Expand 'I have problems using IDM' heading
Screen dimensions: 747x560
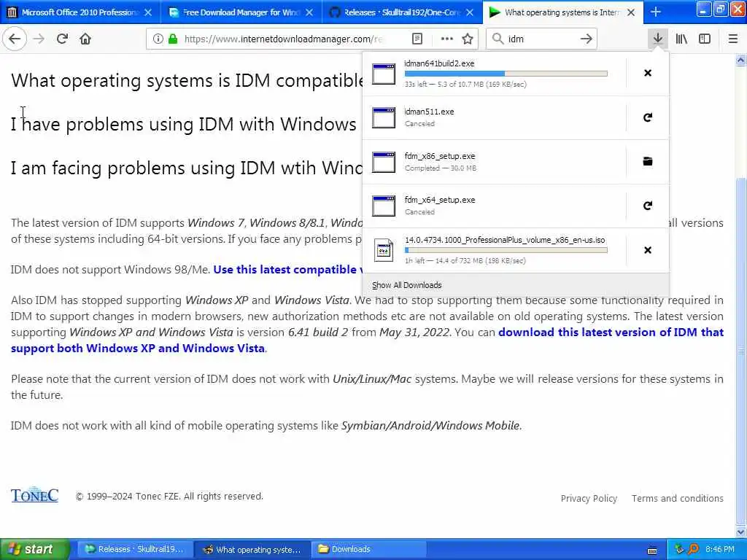183,124
